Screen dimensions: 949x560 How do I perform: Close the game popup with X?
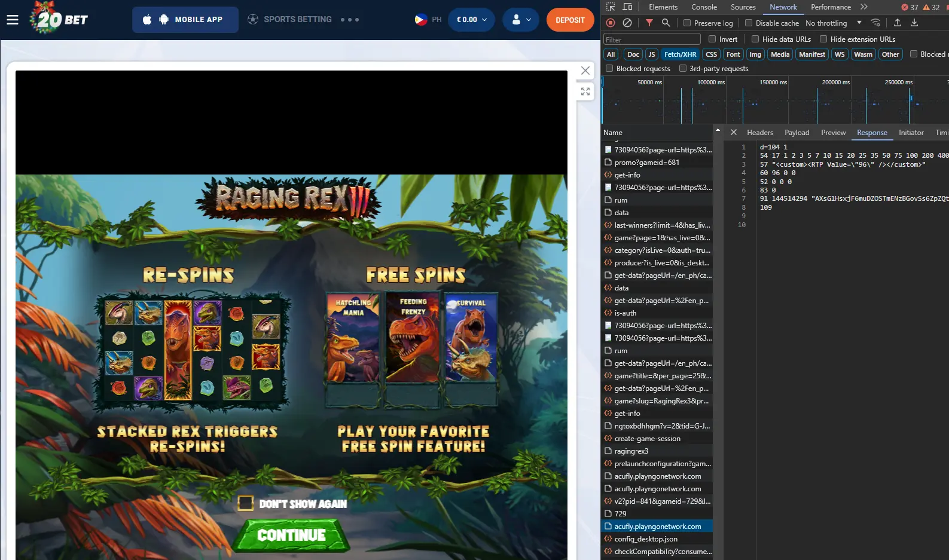585,71
